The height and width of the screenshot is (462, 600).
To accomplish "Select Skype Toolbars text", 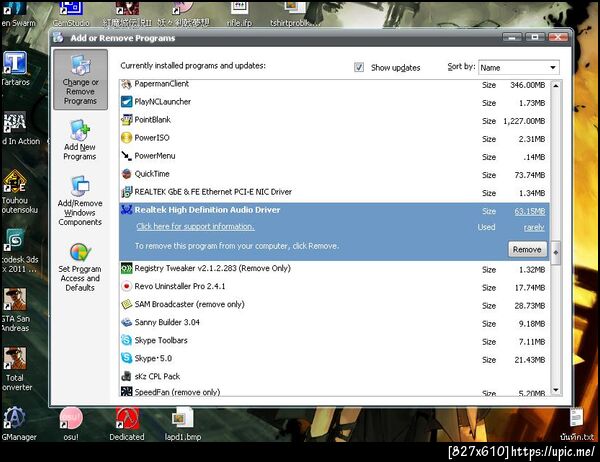I will tap(161, 340).
